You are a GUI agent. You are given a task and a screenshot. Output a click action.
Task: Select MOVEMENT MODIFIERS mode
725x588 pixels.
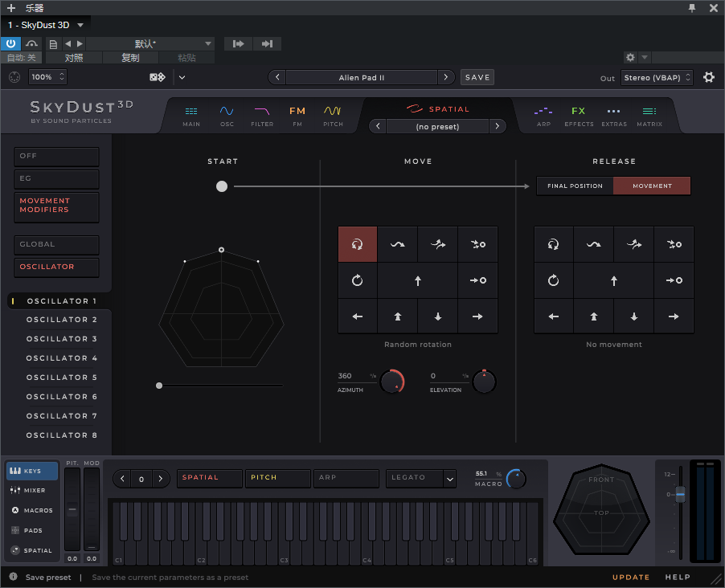click(56, 206)
